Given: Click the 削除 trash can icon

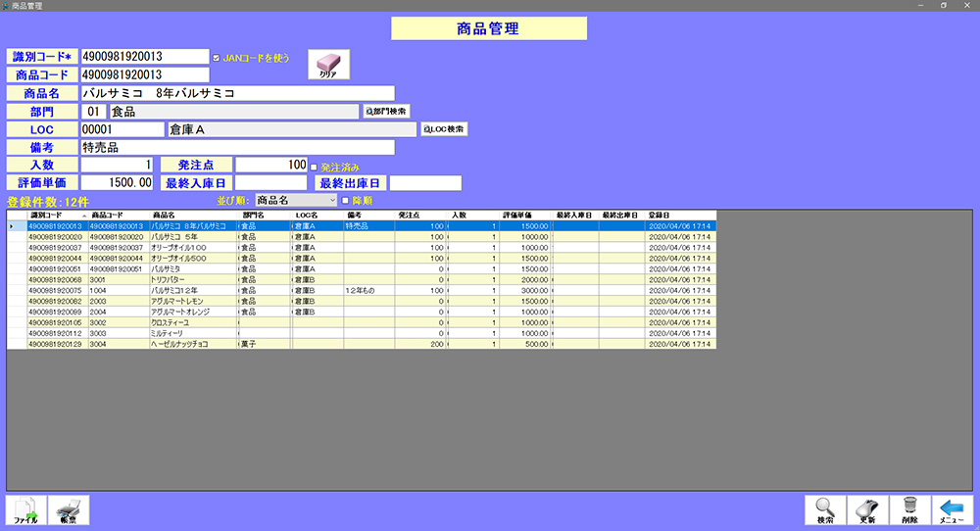Looking at the screenshot, I should click(910, 509).
